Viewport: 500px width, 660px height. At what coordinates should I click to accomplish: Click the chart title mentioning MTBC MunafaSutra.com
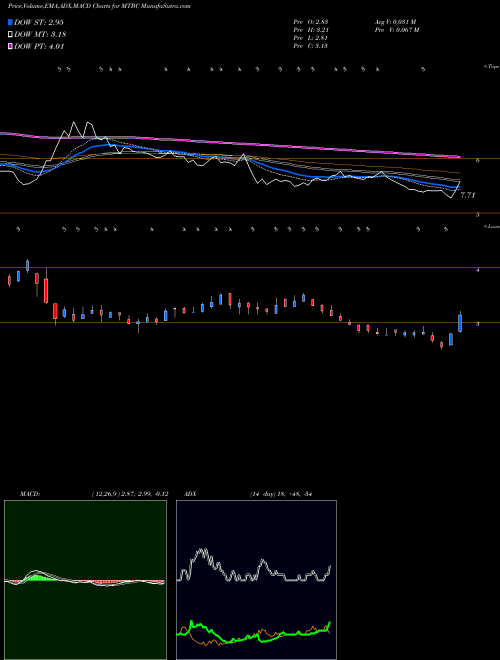[x=99, y=7]
